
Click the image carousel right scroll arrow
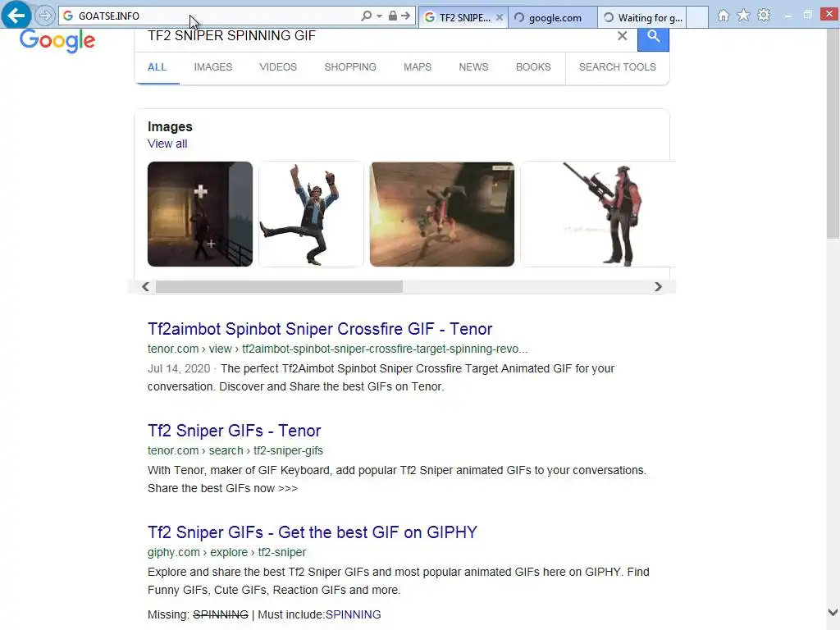658,286
